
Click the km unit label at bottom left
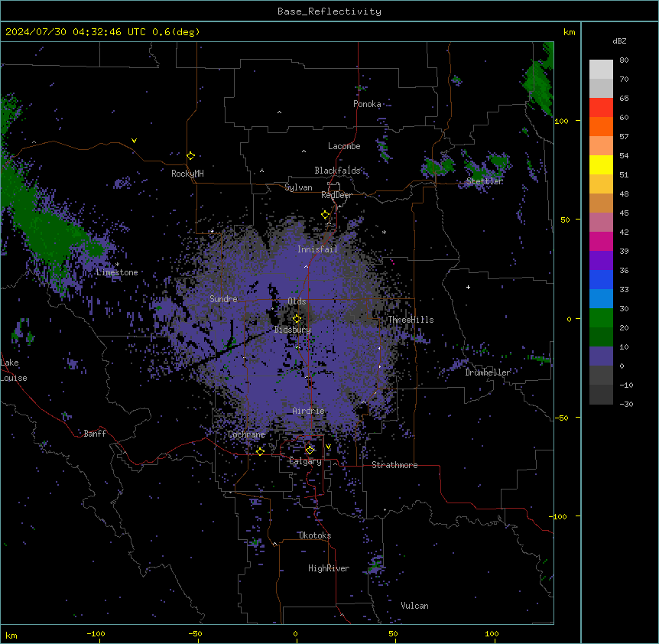click(11, 635)
